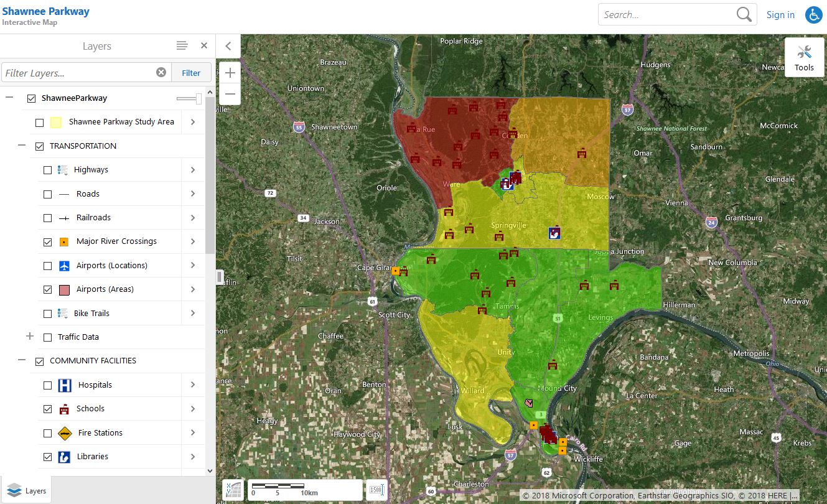827x504 pixels.
Task: Clear the Filter Layers text
Action: (161, 73)
